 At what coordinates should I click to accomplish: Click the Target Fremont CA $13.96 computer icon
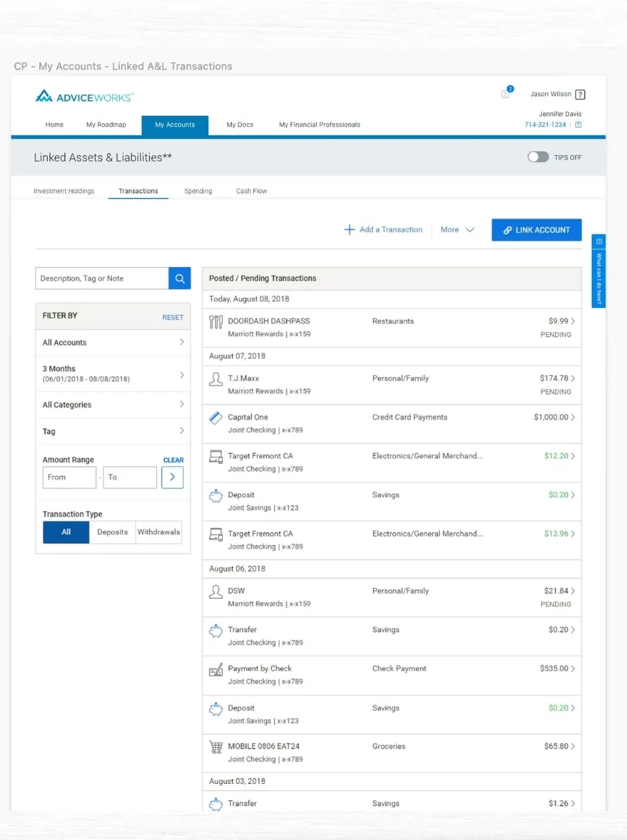(x=216, y=534)
